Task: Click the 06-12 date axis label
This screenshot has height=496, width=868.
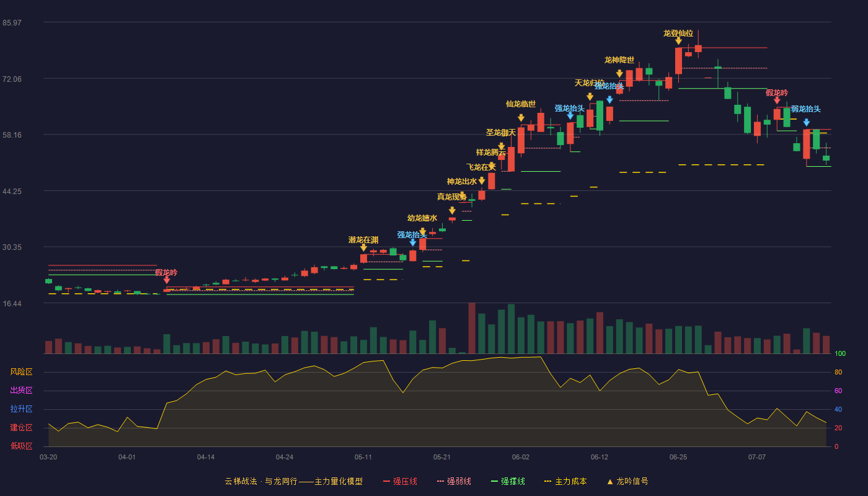Action: click(x=600, y=457)
